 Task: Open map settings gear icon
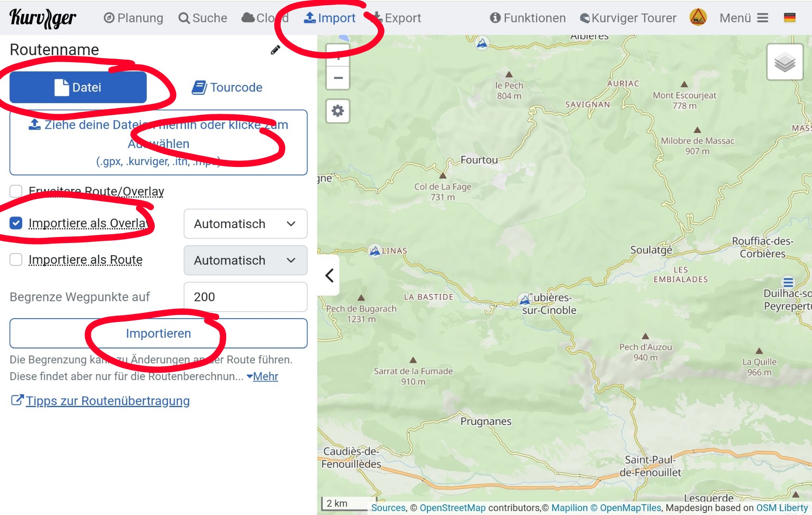[337, 111]
